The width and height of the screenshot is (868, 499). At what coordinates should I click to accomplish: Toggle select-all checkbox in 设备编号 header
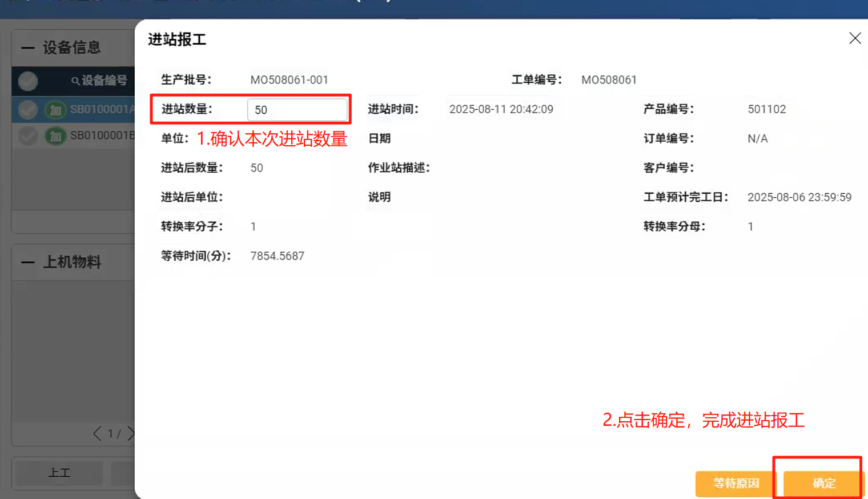click(27, 81)
